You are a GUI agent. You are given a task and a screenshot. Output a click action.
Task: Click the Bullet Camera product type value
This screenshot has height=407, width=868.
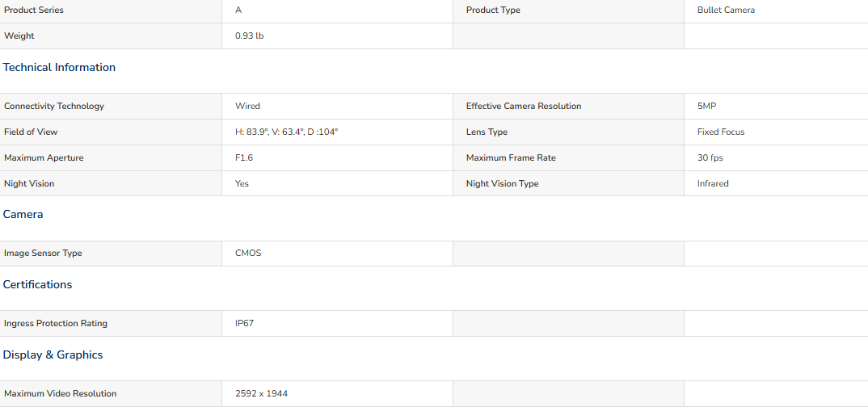pos(726,10)
